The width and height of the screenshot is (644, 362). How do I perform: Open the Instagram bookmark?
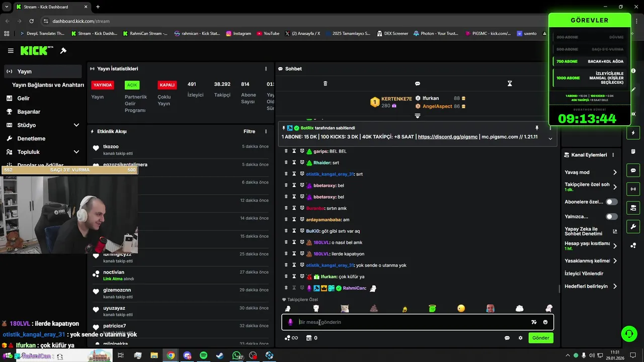[238, 34]
